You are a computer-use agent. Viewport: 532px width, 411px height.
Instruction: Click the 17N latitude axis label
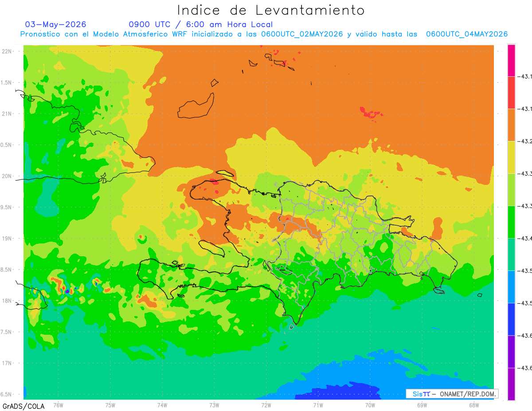8,363
